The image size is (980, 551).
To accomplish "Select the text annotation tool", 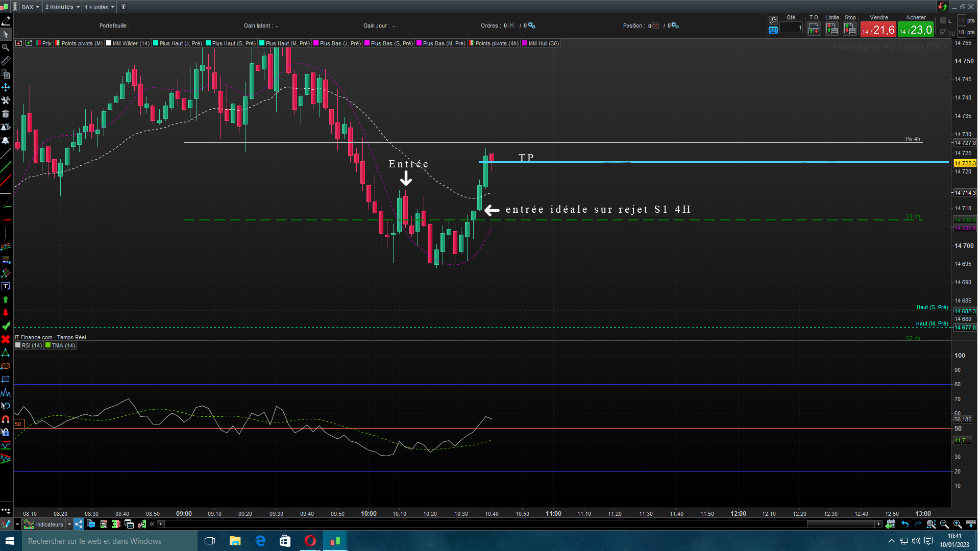I will click(6, 287).
